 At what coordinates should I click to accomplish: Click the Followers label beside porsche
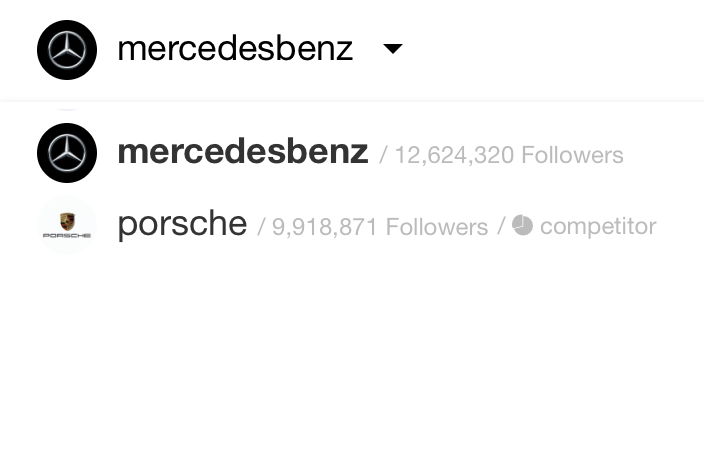coord(437,227)
